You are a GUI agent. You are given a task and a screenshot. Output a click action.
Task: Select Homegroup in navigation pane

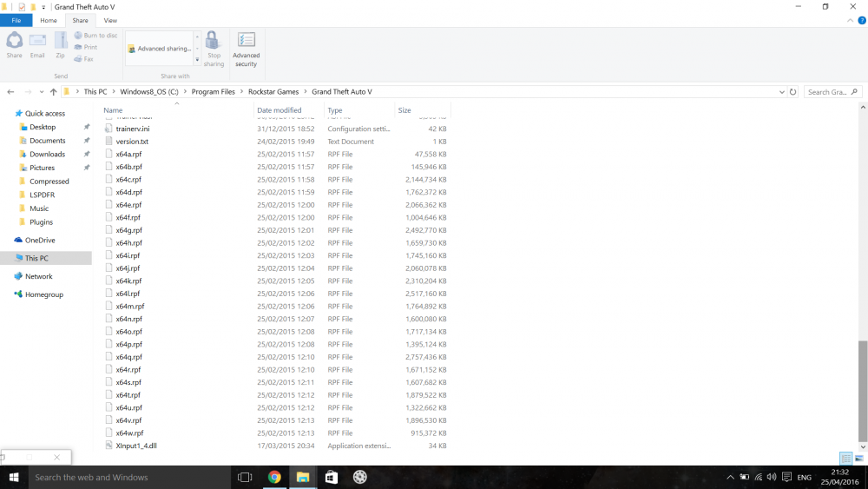coord(43,294)
